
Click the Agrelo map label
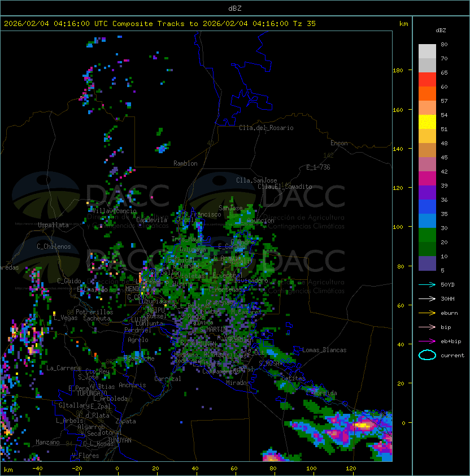pos(138,340)
